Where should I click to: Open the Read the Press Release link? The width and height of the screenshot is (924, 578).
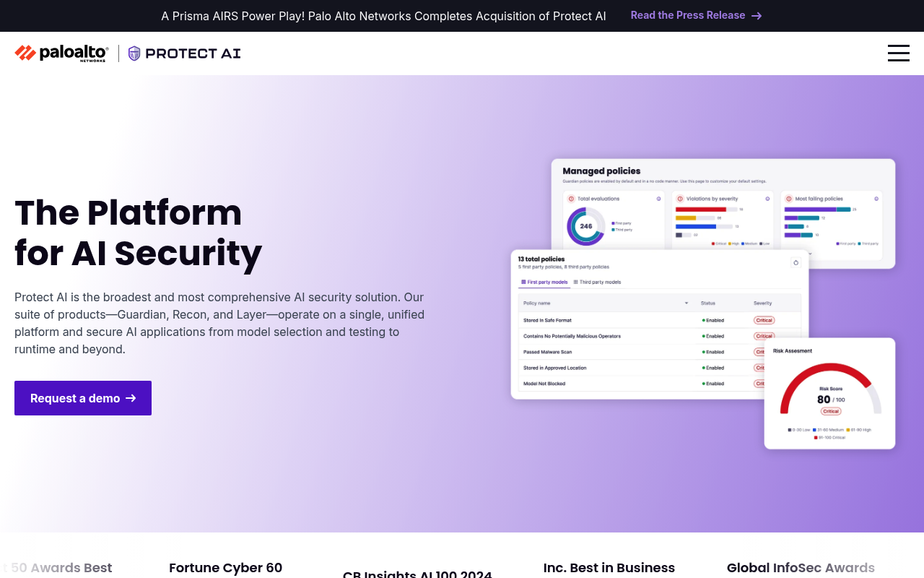click(x=696, y=15)
